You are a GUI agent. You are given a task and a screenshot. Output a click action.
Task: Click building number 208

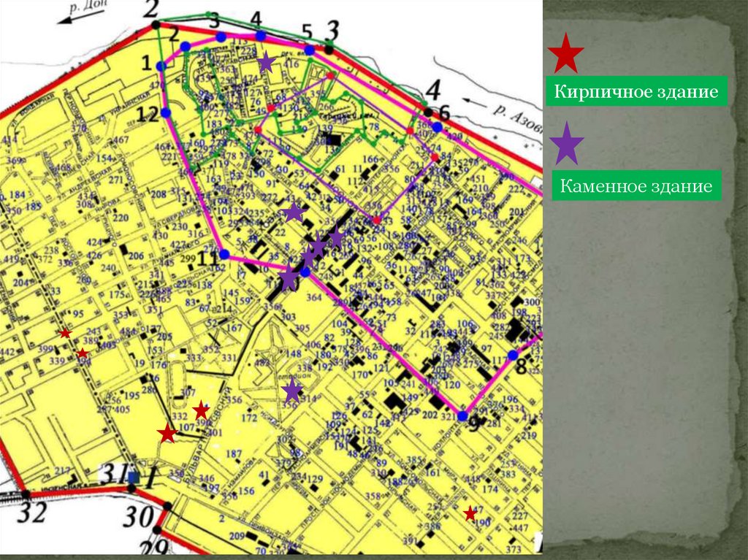pos(159,194)
